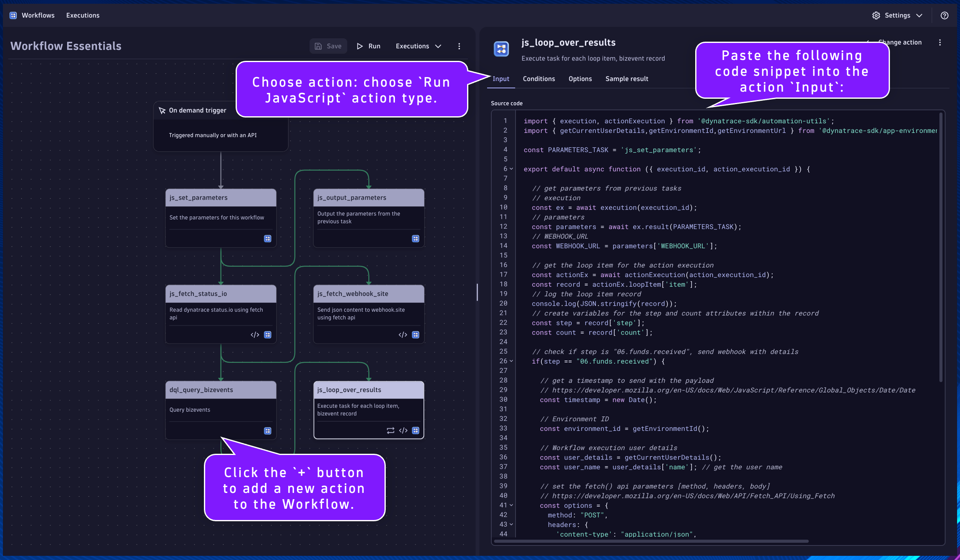
Task: Switch to the Input tab
Action: [501, 79]
